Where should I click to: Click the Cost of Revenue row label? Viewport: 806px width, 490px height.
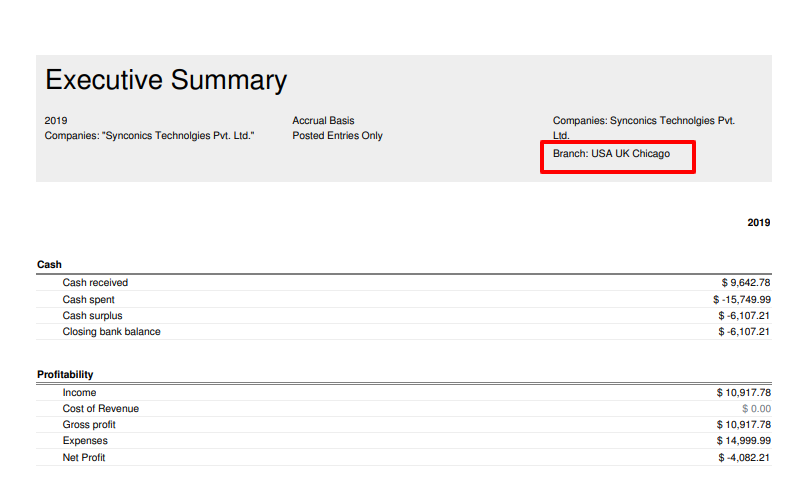(x=100, y=409)
